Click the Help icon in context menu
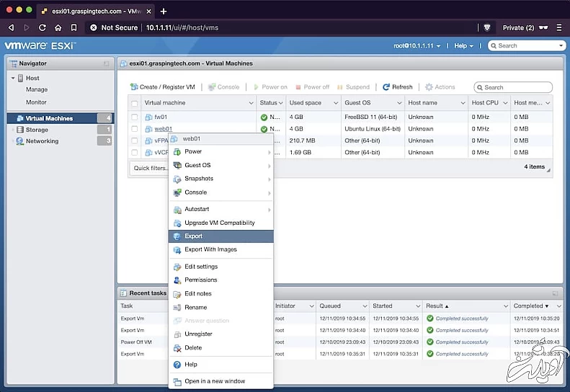The width and height of the screenshot is (570, 392). tap(177, 365)
